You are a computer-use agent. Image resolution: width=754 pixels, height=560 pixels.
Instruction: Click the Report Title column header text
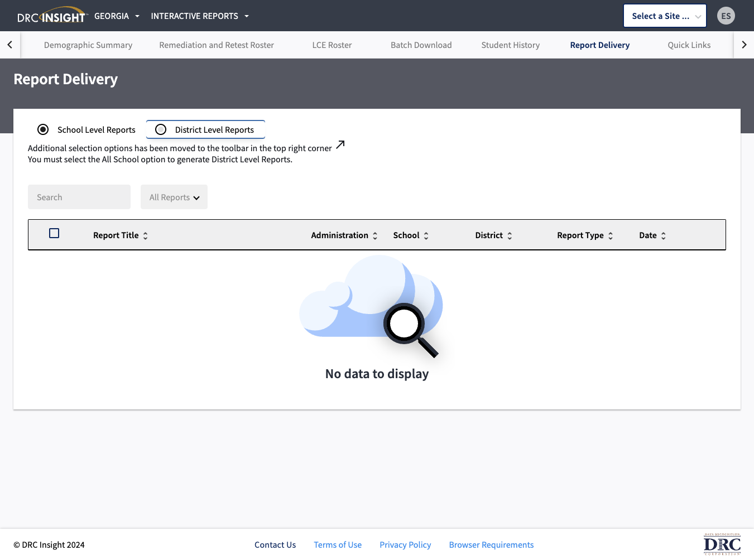(116, 235)
